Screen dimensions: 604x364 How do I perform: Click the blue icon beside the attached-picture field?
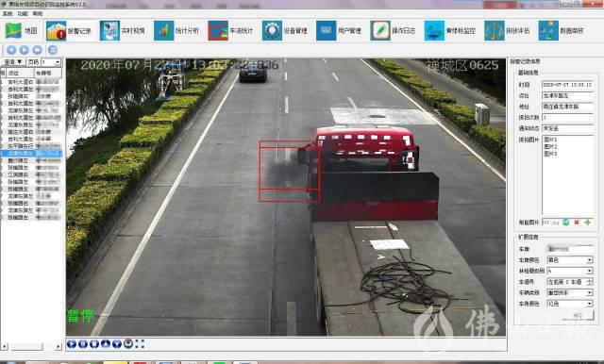[x=565, y=223]
